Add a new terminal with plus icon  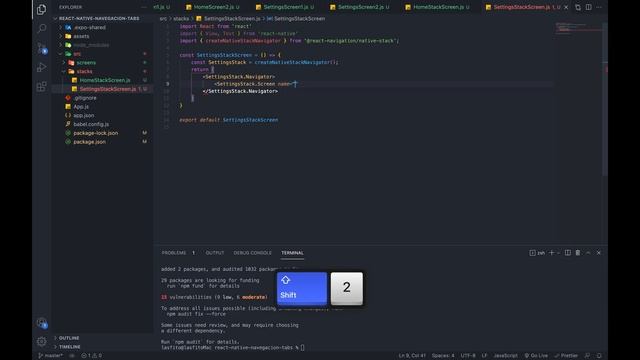tap(551, 253)
